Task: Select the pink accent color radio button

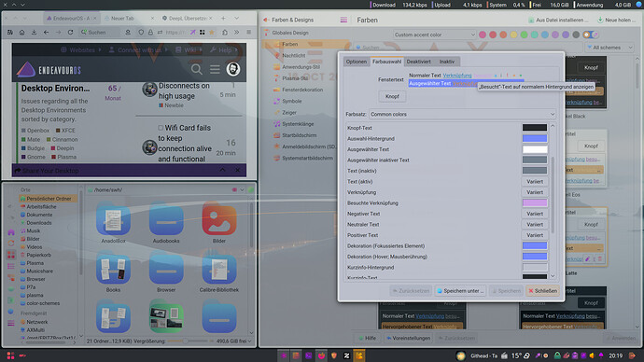Action: pyautogui.click(x=483, y=35)
